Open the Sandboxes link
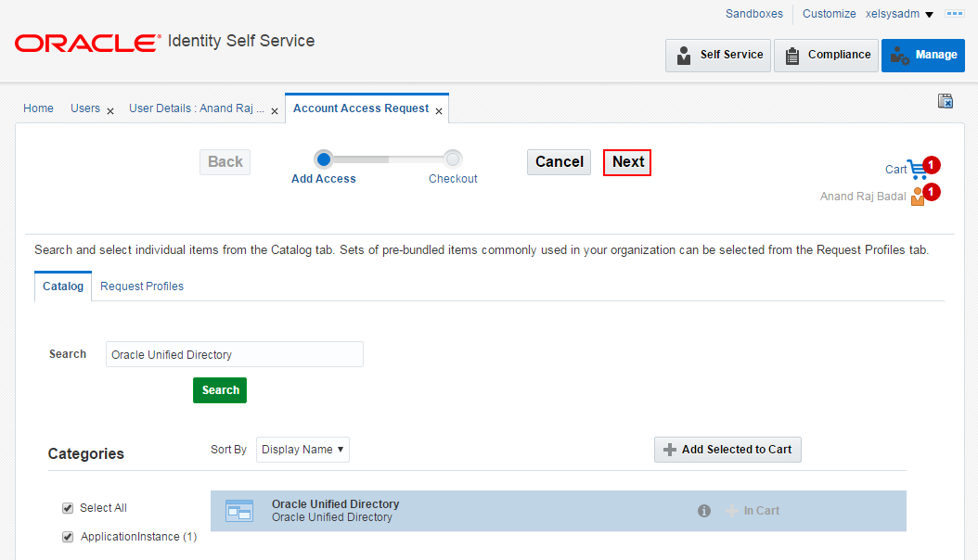The image size is (978, 560). tap(754, 14)
